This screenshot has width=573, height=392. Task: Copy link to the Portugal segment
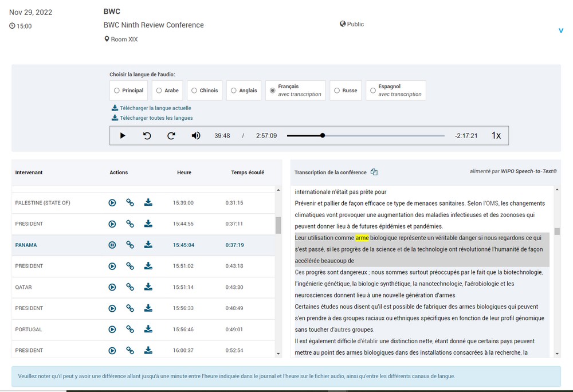(x=130, y=330)
